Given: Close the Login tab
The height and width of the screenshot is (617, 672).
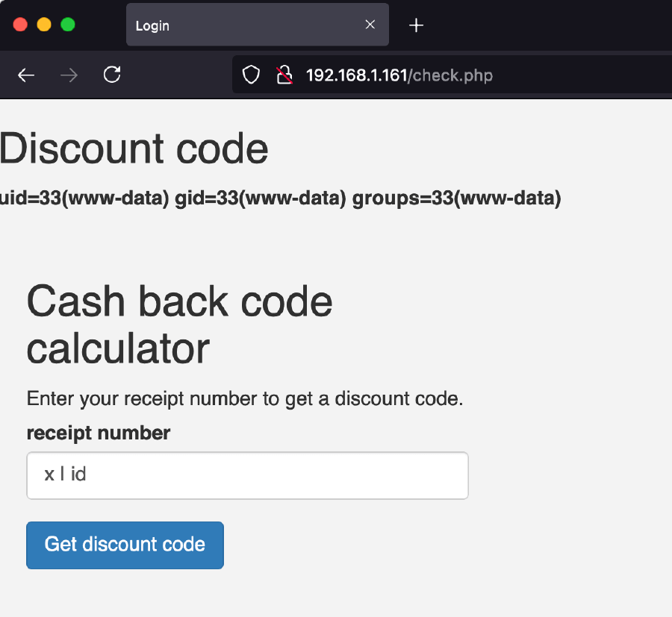Looking at the screenshot, I should (x=370, y=25).
